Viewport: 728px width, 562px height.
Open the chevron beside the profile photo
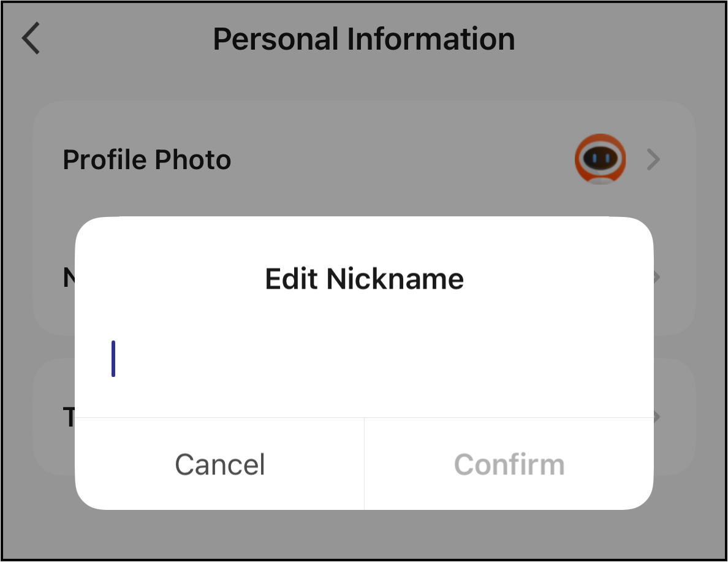pos(654,160)
